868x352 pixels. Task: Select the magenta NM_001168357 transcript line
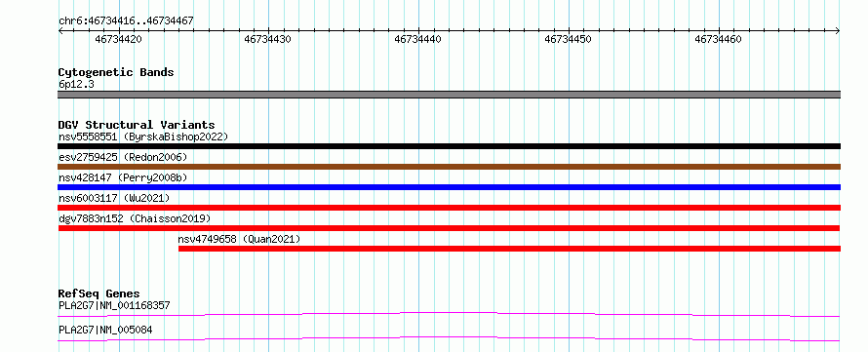coord(449,314)
